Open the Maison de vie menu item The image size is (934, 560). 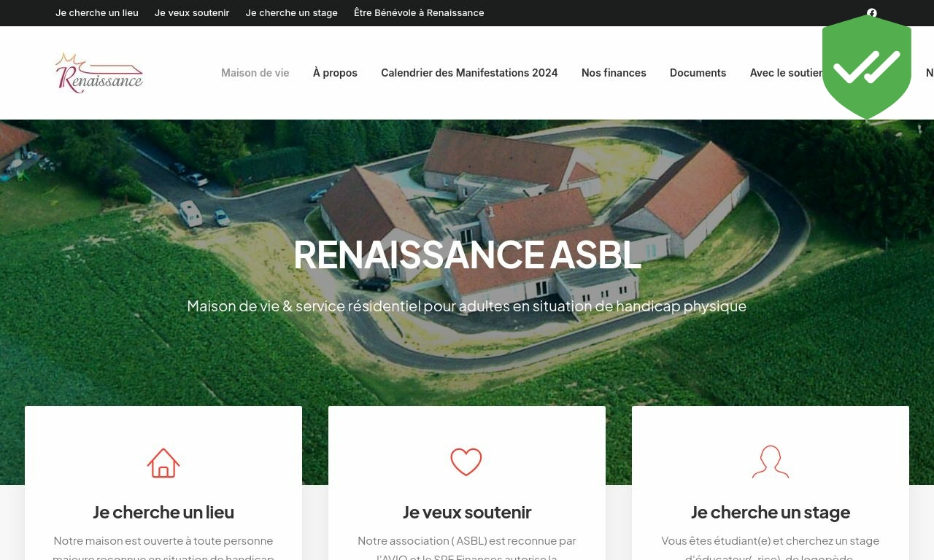coord(255,73)
